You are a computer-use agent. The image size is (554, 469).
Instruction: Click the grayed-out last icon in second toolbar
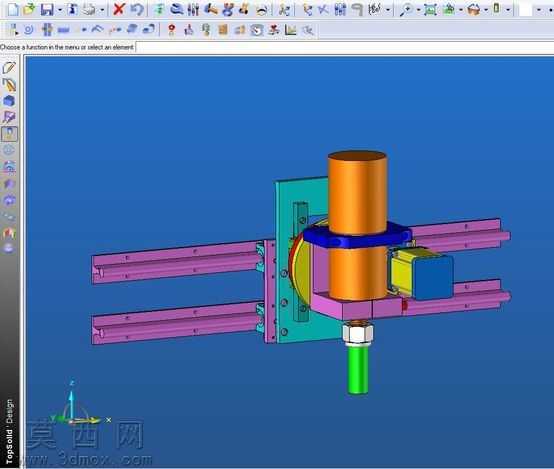(308, 30)
